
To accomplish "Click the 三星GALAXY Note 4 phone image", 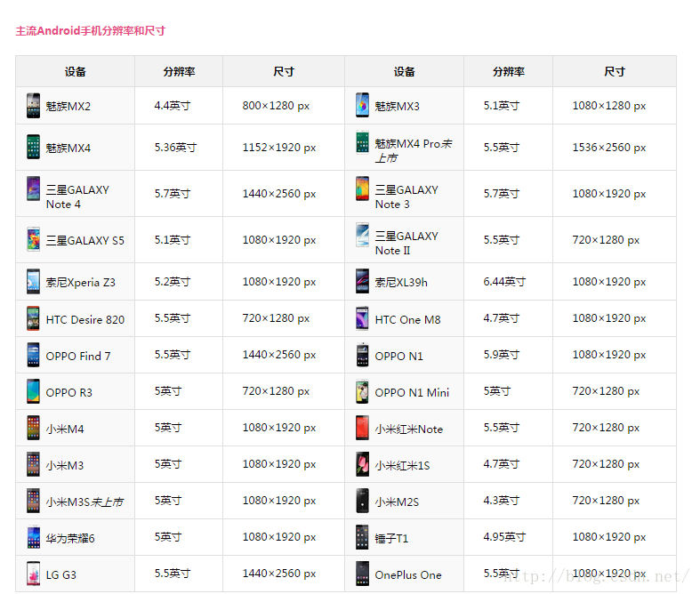I will tap(33, 189).
